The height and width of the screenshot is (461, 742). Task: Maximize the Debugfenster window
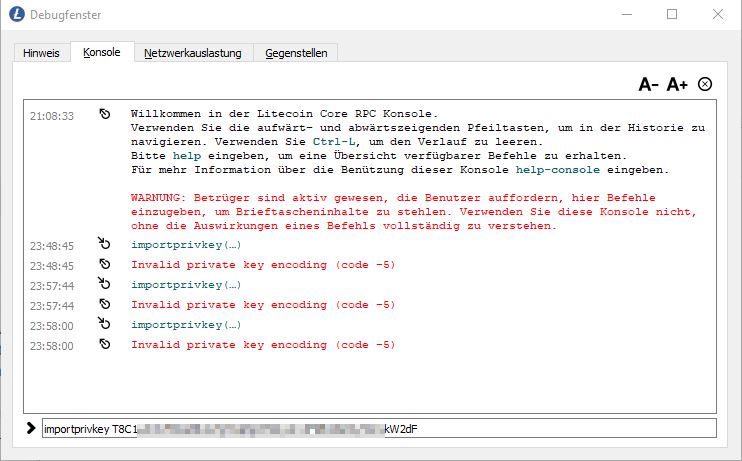672,14
